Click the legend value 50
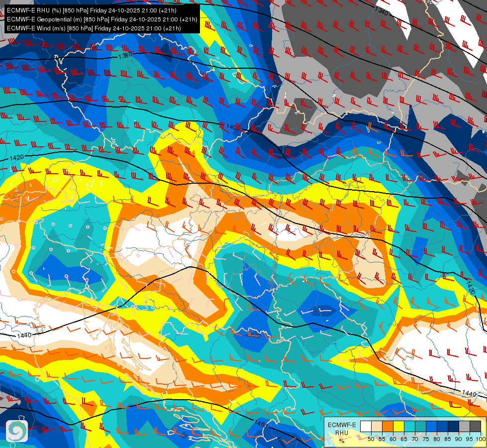 [371, 439]
